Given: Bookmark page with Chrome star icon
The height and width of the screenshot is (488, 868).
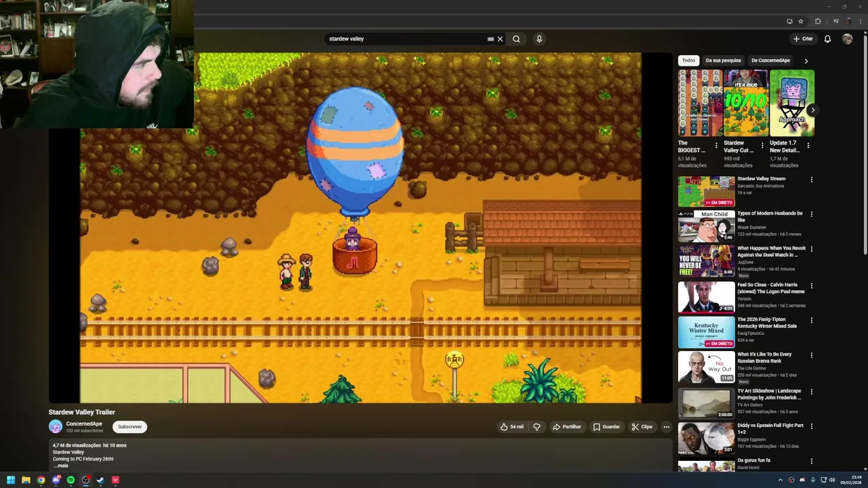Looking at the screenshot, I should coord(801,21).
